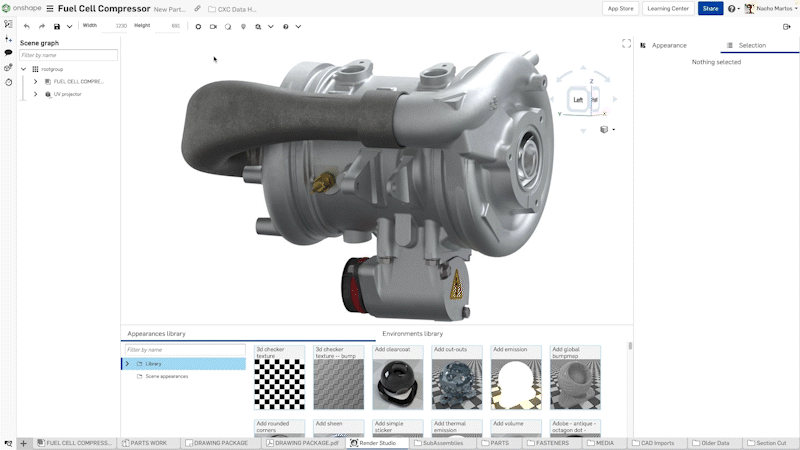This screenshot has height=450, width=800.
Task: Open the Nacho Martos user menu
Action: 770,9
